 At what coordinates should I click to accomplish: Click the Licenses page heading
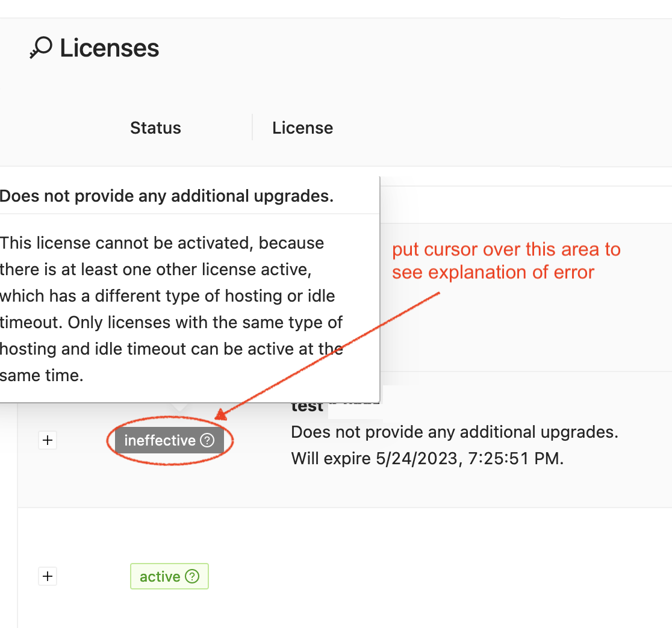[109, 48]
